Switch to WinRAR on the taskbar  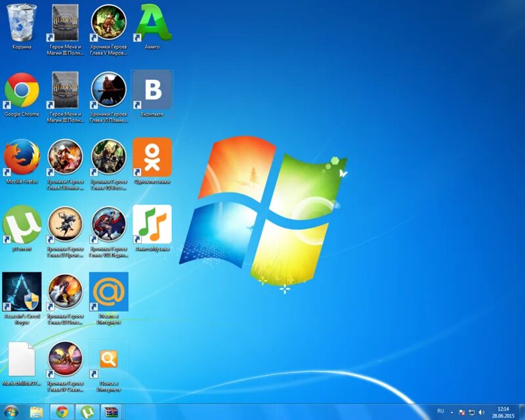pos(111,412)
